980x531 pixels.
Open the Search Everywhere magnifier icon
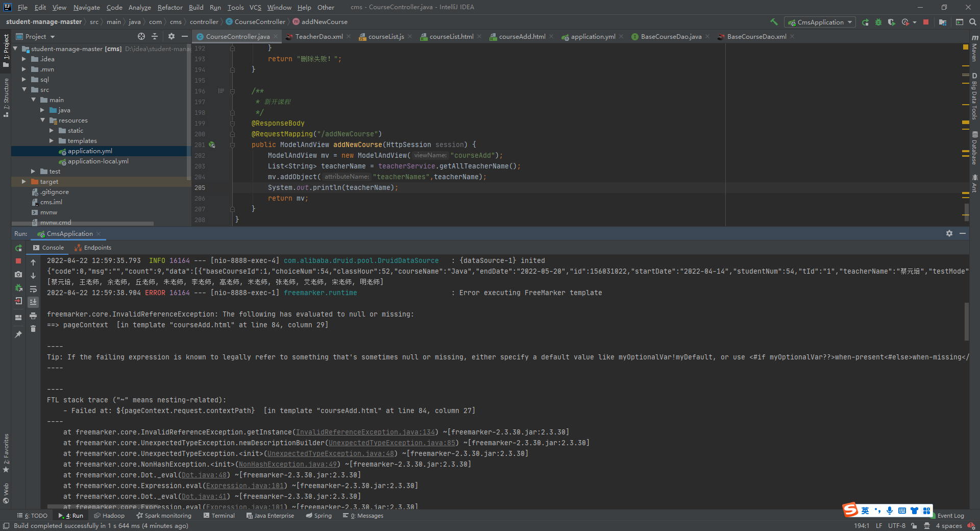coord(972,21)
